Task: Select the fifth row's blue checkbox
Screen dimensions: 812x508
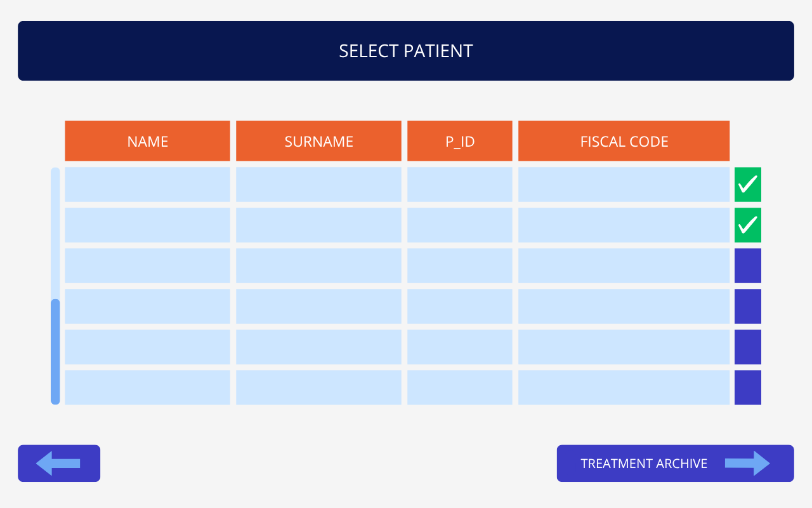Action: [x=748, y=347]
